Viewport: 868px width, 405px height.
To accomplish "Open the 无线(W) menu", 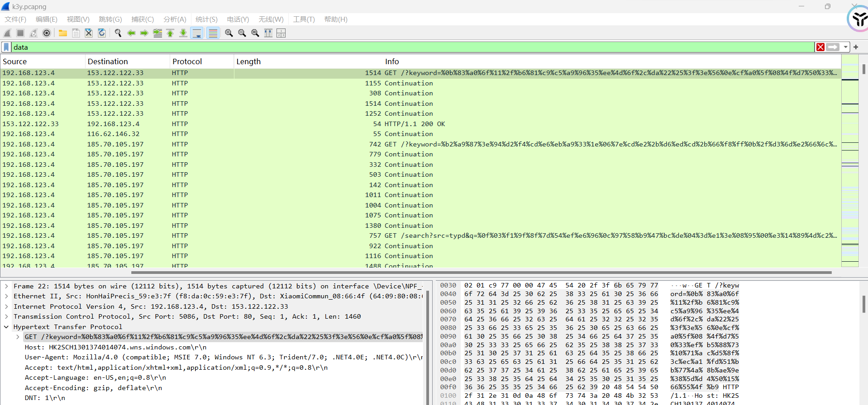I will [271, 19].
